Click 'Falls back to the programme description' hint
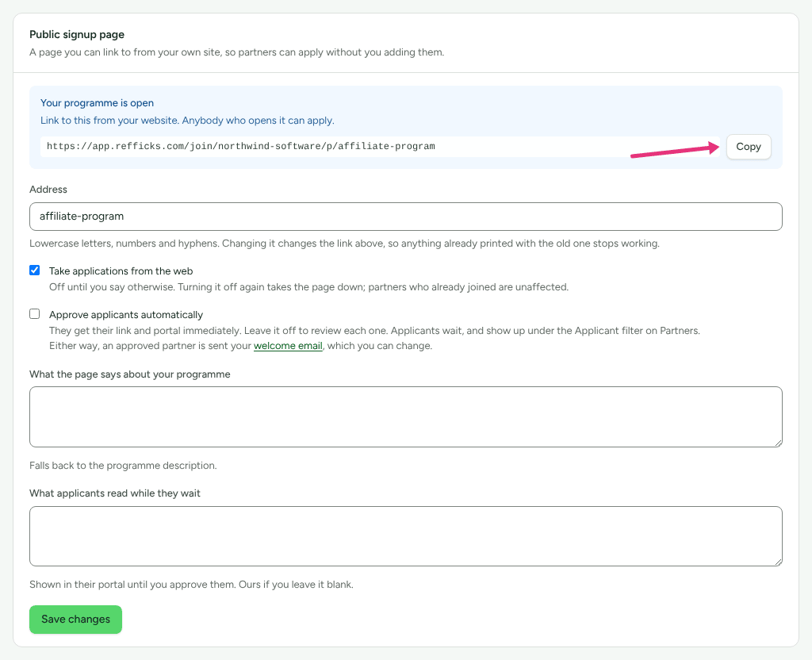 coord(123,465)
